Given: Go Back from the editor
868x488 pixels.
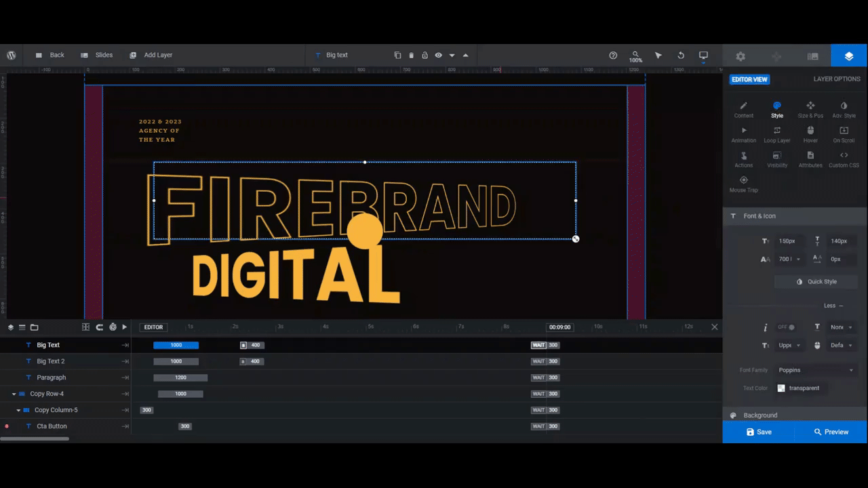Looking at the screenshot, I should (50, 55).
